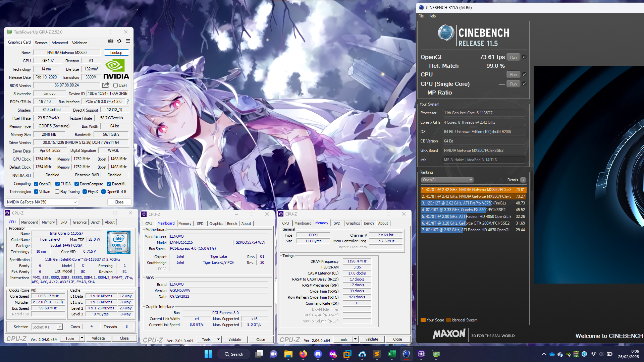Screen dimensions: 644x362
Task: Take a GPU-Z screenshot with camera icon
Action: 110,41
